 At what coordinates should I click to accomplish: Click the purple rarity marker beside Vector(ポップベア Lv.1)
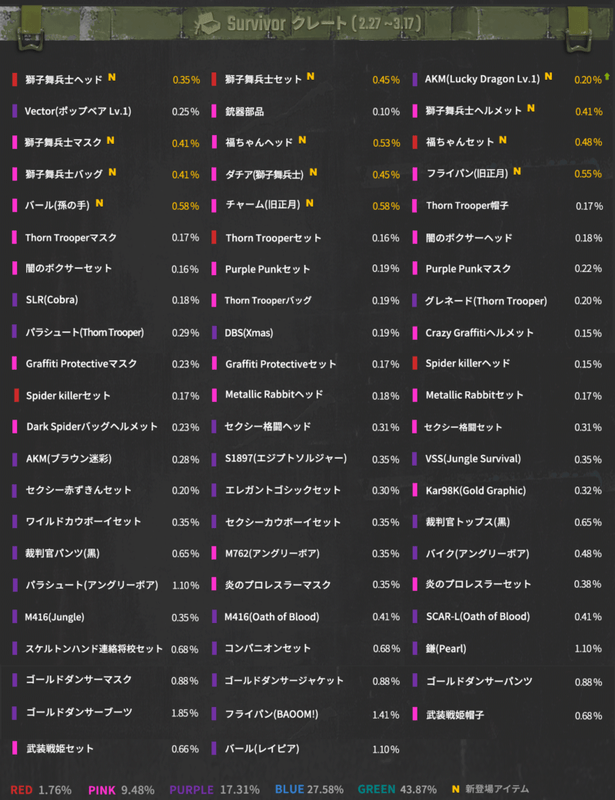pyautogui.click(x=14, y=111)
